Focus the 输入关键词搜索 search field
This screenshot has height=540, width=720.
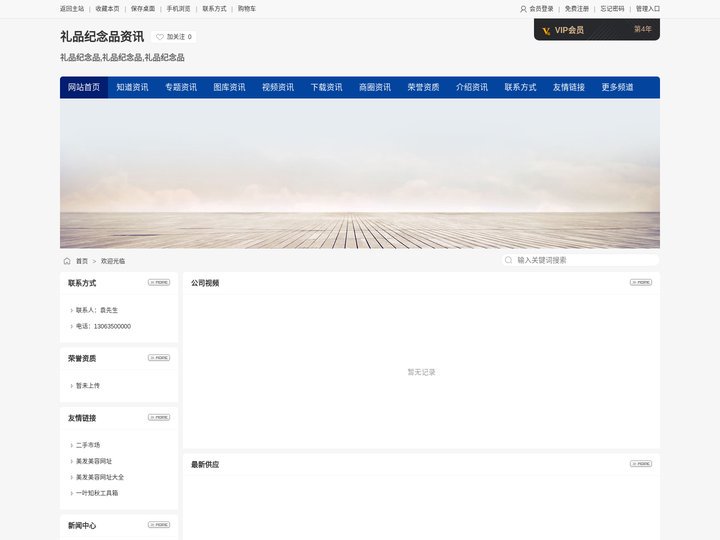click(x=580, y=260)
